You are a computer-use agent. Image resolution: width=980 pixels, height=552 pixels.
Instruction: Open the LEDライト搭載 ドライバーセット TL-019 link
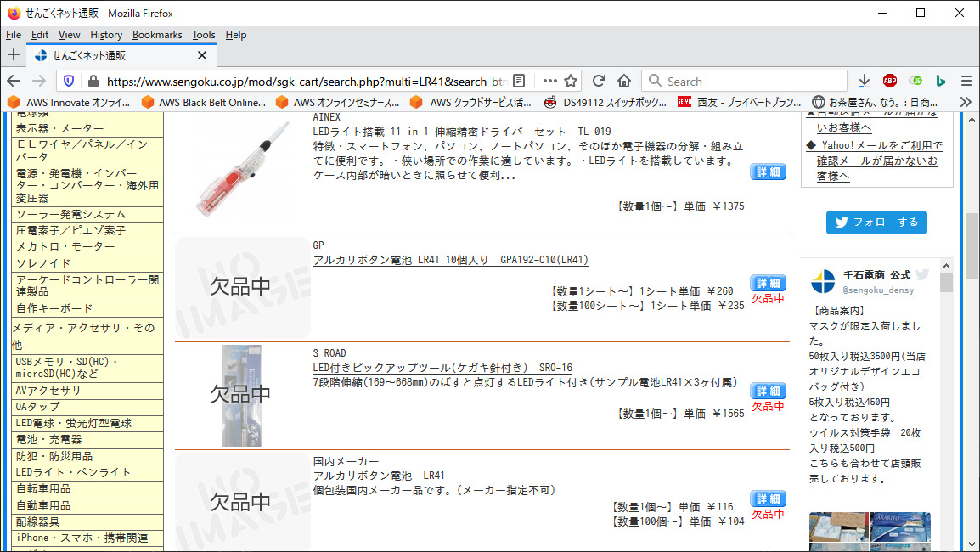click(462, 132)
